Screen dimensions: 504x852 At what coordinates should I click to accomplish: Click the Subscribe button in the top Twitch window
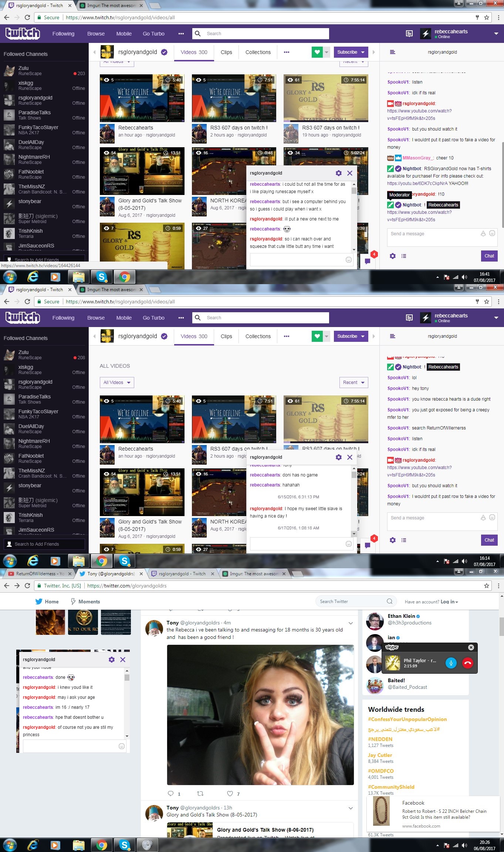[x=351, y=52]
